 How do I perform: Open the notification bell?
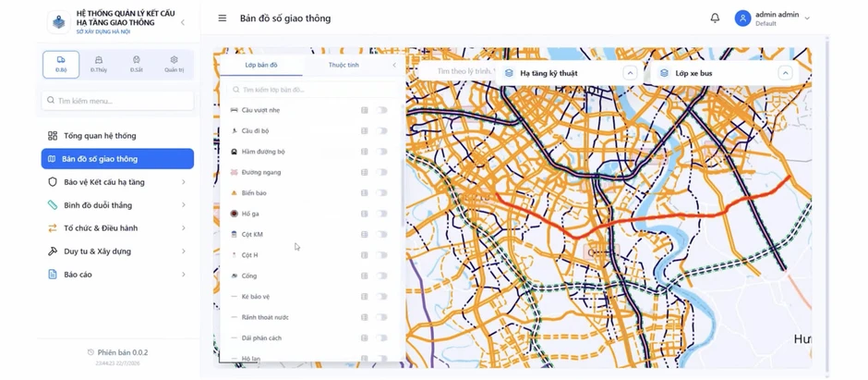(715, 18)
